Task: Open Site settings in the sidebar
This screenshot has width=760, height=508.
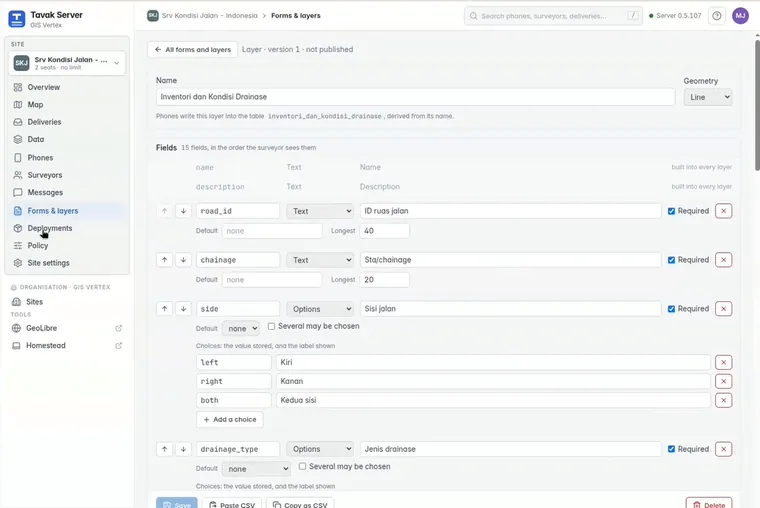Action: 67,263
